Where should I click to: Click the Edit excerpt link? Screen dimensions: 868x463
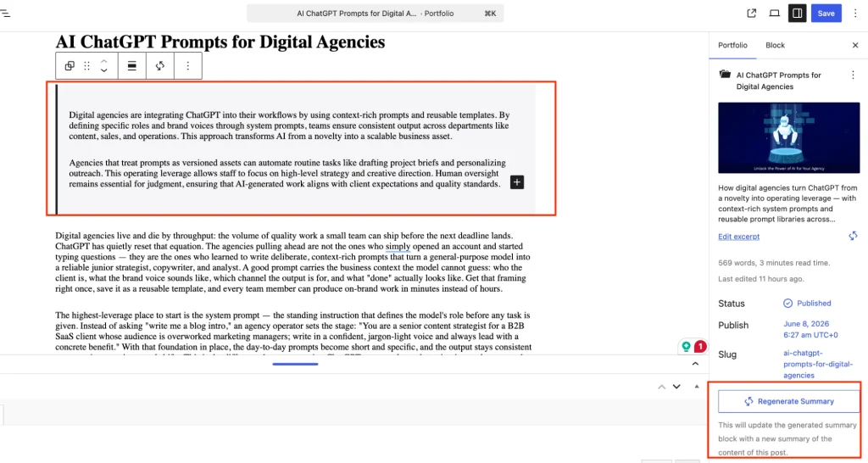coord(738,237)
